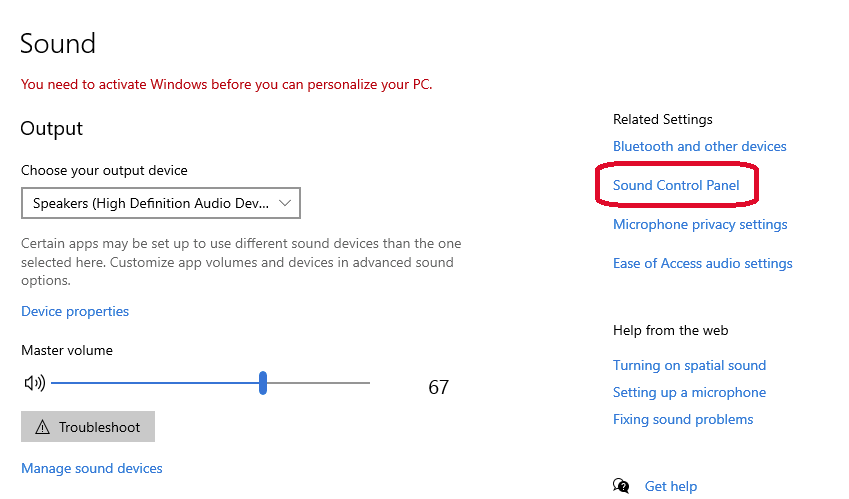The height and width of the screenshot is (499, 849).
Task: Click the Get help chat bubble icon
Action: (x=622, y=486)
